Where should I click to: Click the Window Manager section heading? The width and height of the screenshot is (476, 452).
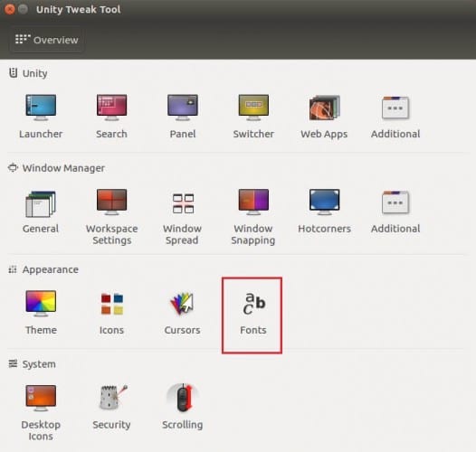coord(63,168)
